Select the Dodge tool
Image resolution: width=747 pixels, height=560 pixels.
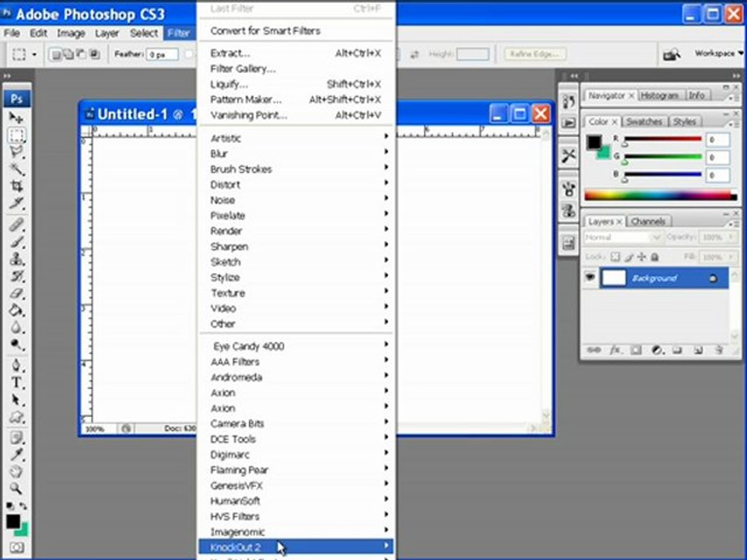(x=16, y=345)
